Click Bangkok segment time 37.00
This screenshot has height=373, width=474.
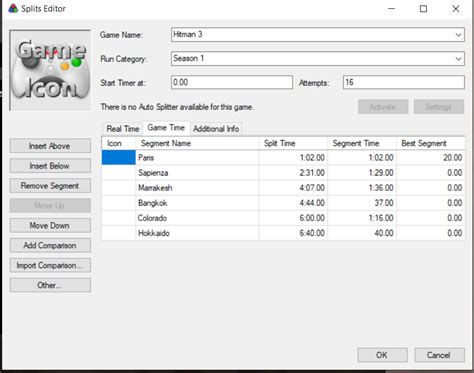click(x=362, y=203)
